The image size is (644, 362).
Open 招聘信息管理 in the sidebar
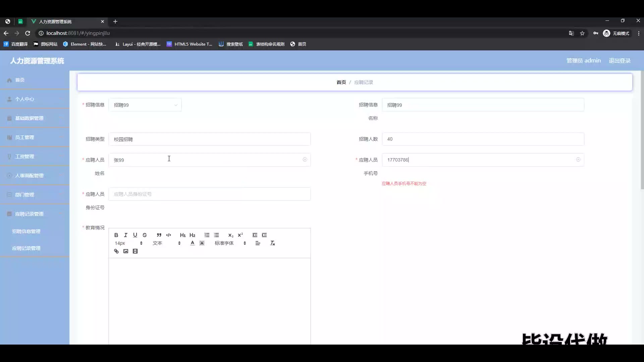tap(26, 231)
